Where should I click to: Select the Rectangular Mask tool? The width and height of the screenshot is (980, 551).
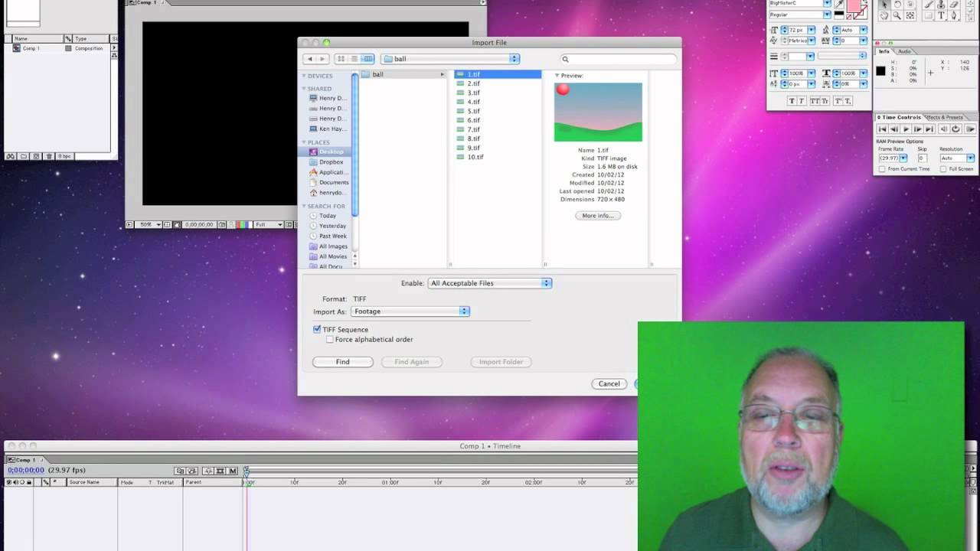pyautogui.click(x=929, y=15)
